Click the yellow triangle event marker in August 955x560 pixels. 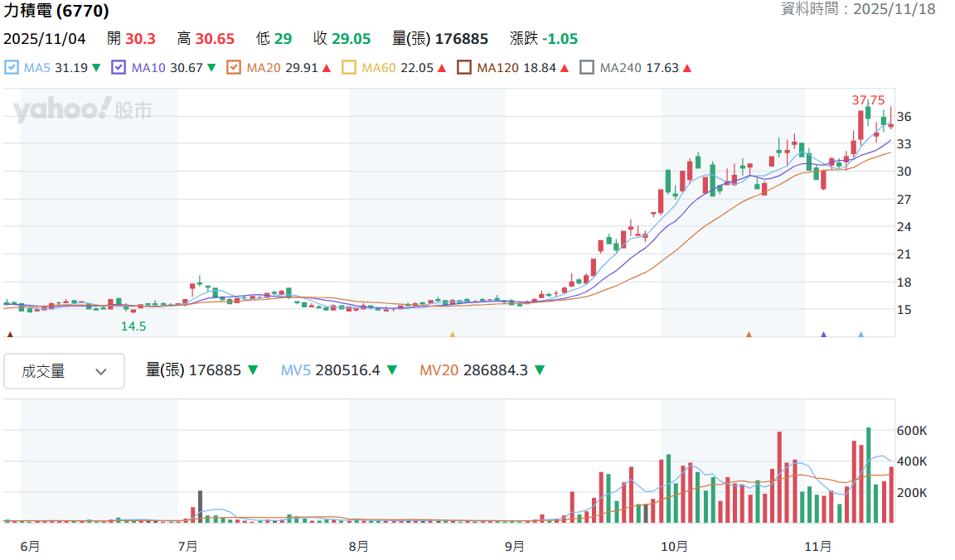click(452, 334)
